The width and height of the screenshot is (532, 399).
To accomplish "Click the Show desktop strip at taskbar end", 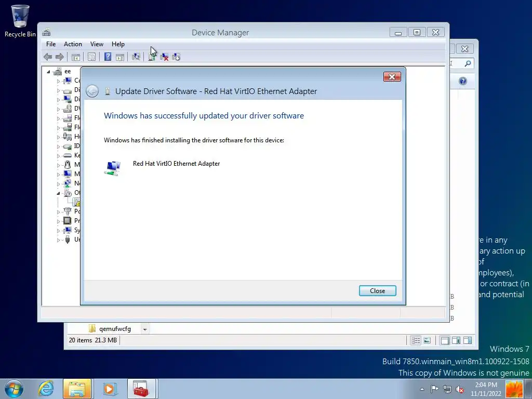I will click(528, 389).
